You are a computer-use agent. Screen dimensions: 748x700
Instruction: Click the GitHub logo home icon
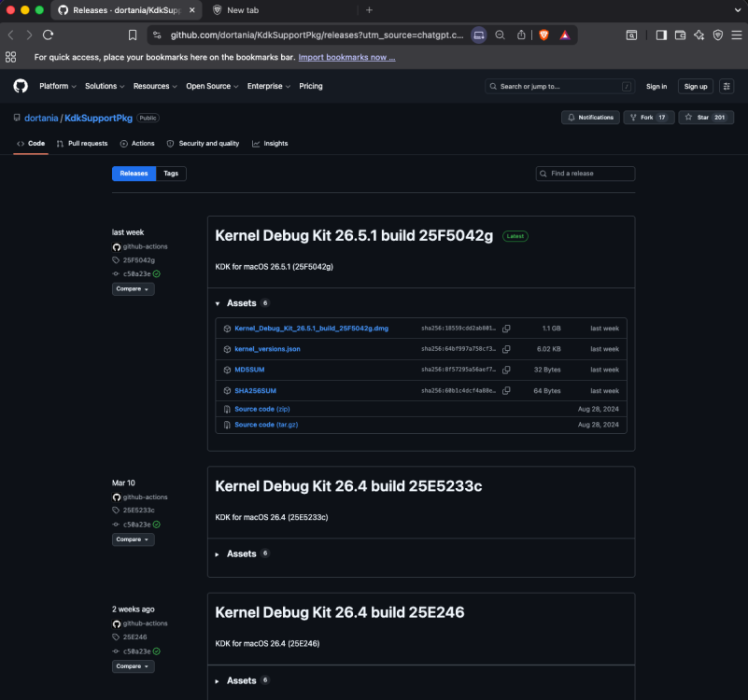21,86
